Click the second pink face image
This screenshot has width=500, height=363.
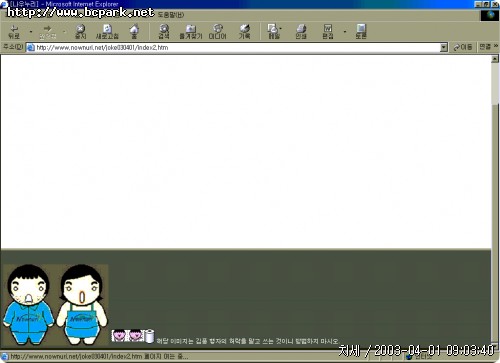coord(136,335)
